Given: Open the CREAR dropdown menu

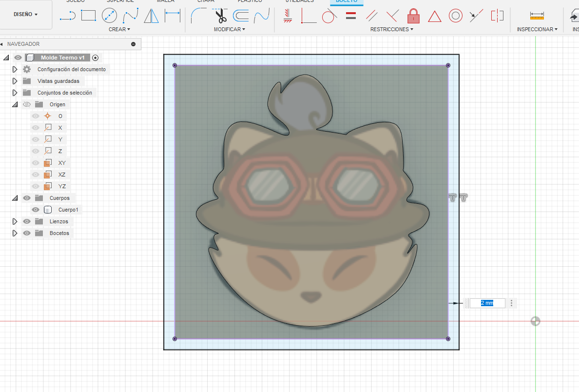Looking at the screenshot, I should click(x=119, y=29).
